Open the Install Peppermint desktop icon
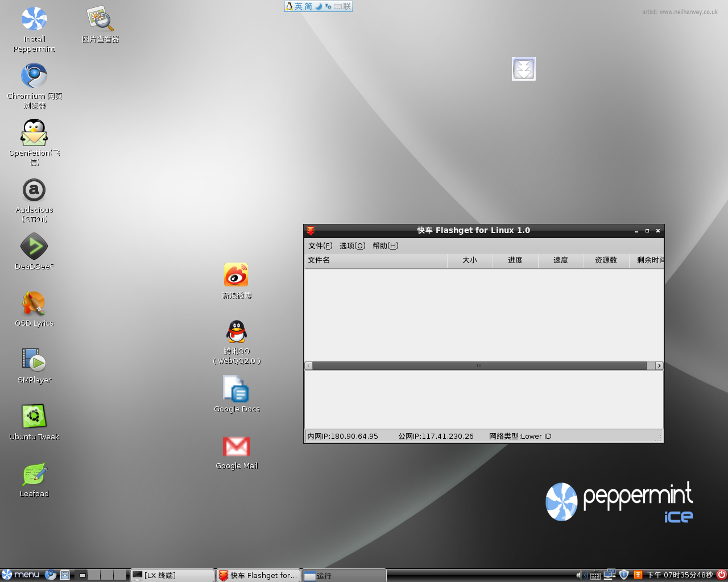728x582 pixels. pyautogui.click(x=34, y=19)
